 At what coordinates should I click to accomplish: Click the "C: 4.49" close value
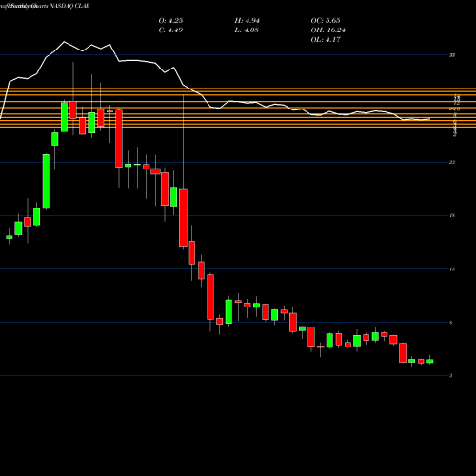pyautogui.click(x=170, y=30)
